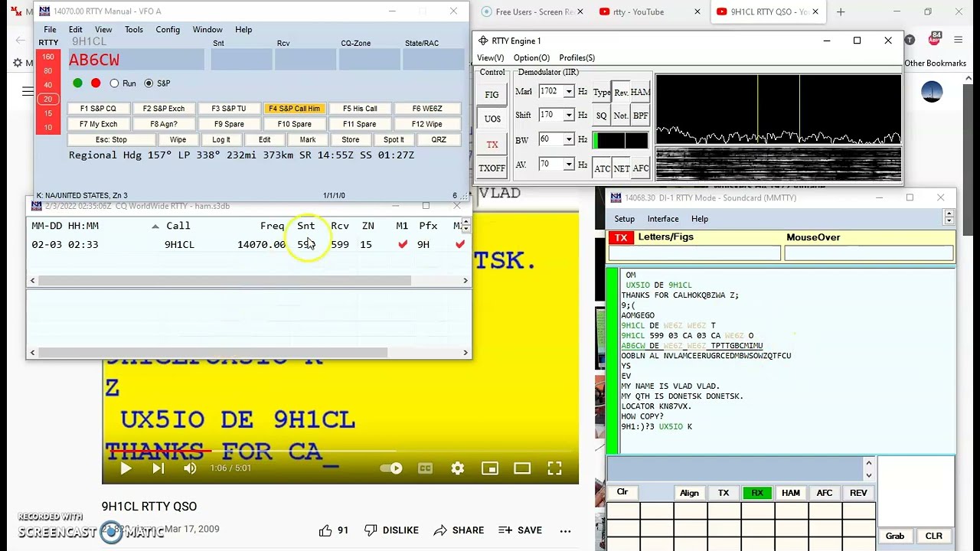Open the File menu in N1MM
Screen dimensions: 980x551
pos(50,30)
